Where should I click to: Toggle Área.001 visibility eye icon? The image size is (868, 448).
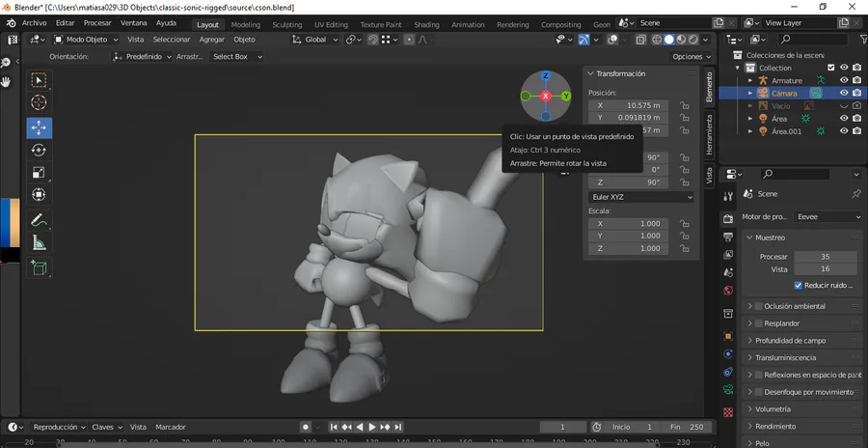[844, 131]
